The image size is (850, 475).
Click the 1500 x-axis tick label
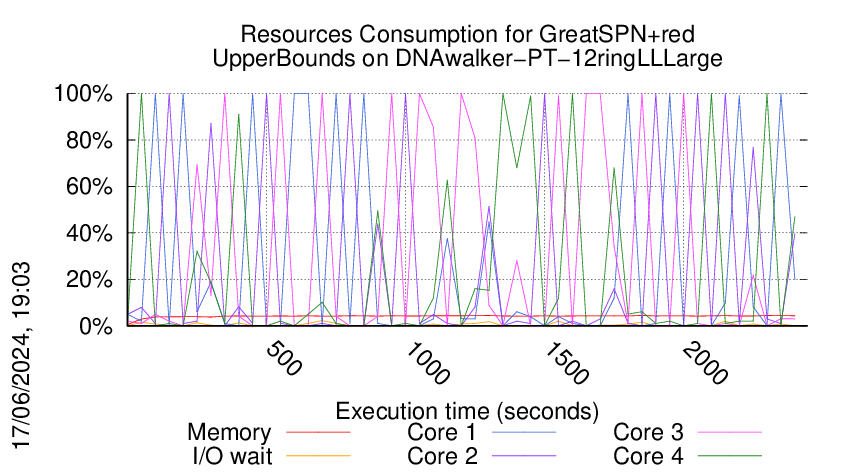click(566, 363)
